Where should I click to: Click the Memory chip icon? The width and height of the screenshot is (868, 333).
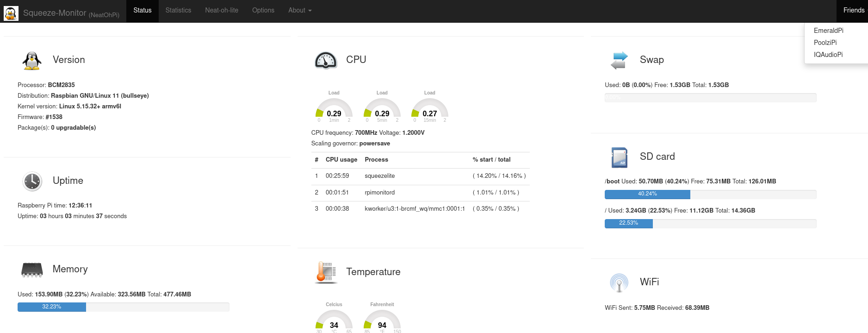pos(32,270)
